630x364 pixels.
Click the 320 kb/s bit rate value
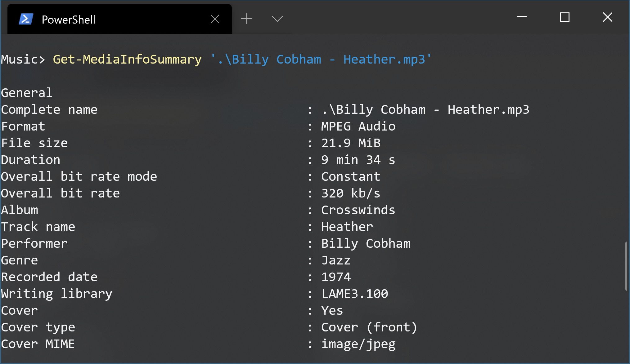(350, 193)
